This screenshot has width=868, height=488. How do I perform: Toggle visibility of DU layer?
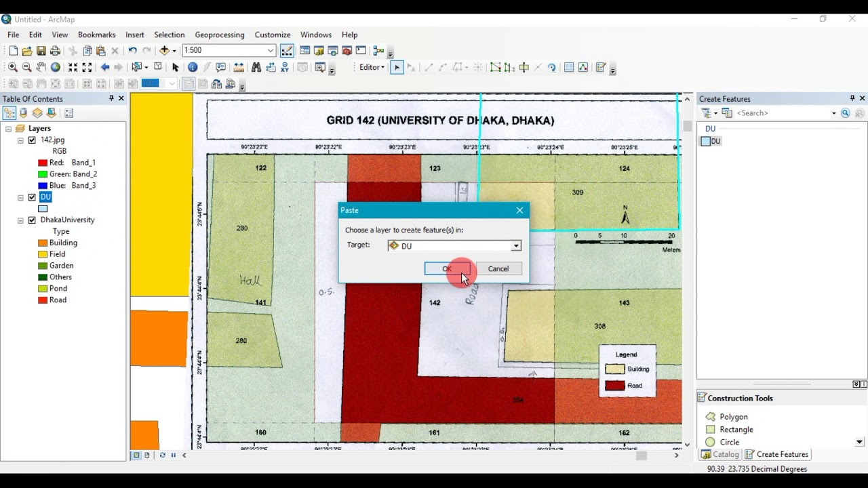[x=32, y=197]
